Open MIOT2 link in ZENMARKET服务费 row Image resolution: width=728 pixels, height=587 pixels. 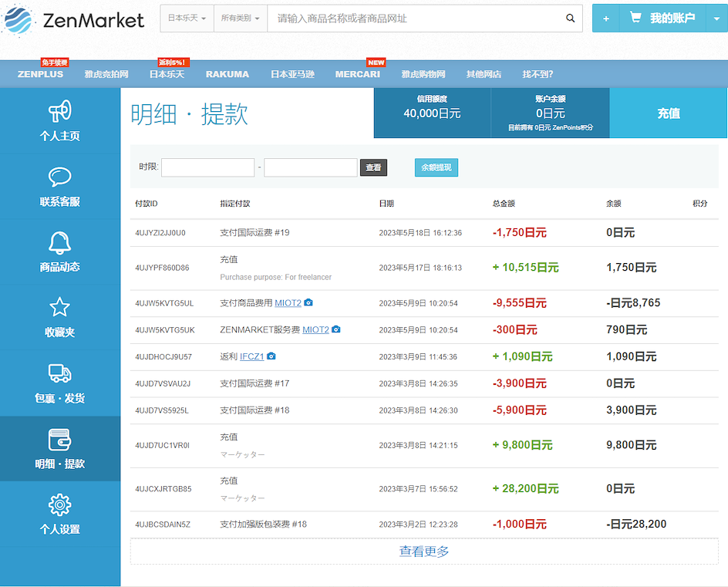(315, 329)
